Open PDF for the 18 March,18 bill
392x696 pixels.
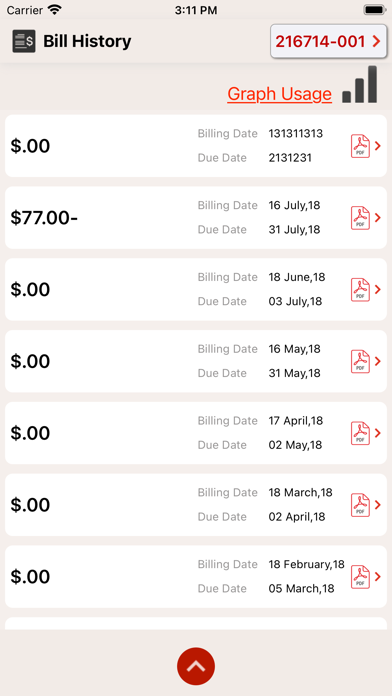click(360, 505)
